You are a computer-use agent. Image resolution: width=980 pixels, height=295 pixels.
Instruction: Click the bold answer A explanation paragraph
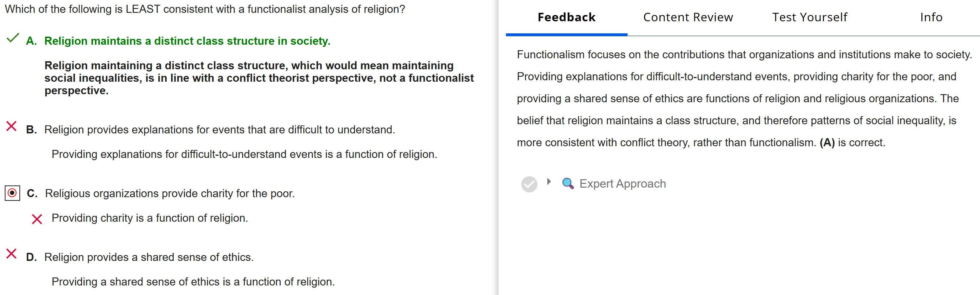tap(259, 78)
